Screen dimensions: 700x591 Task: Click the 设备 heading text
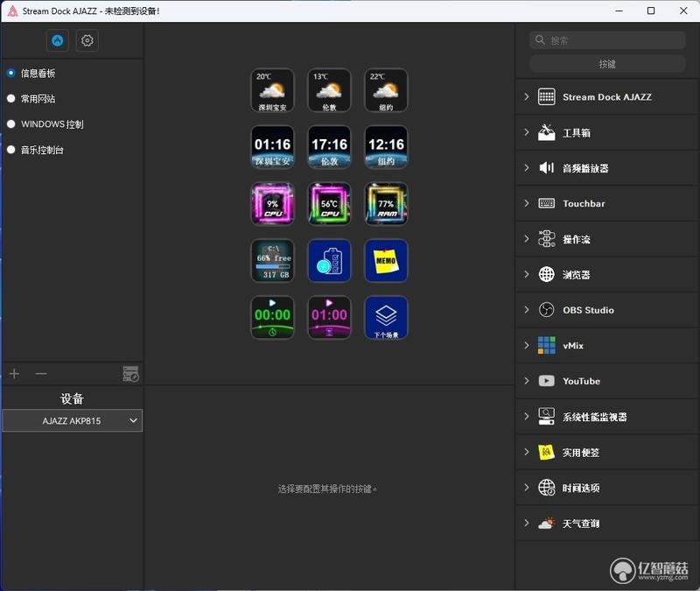(x=73, y=399)
